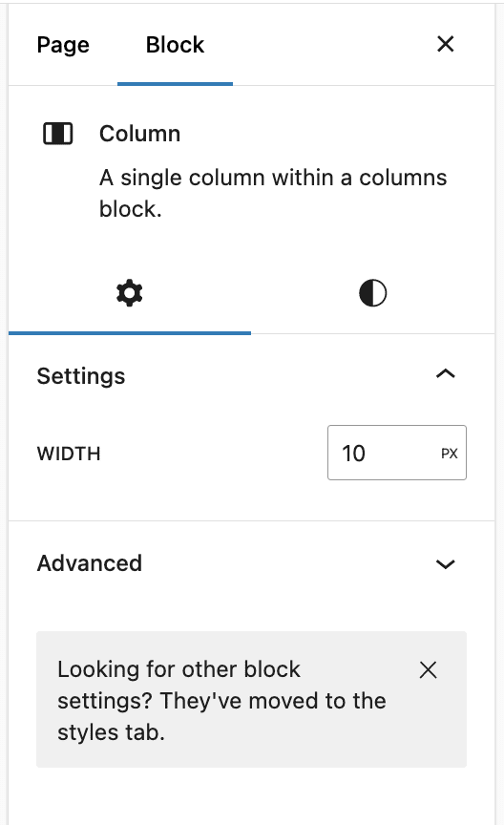Click the blue indicator under gear tab
Image resolution: width=504 pixels, height=825 pixels.
point(130,333)
